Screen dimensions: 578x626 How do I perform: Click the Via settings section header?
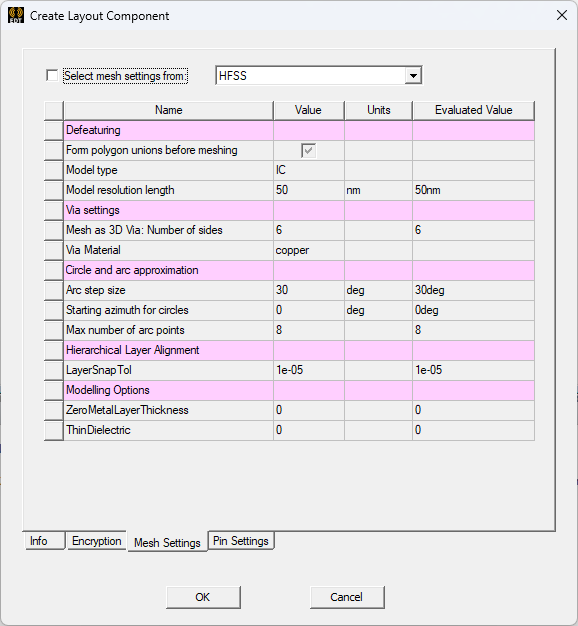coord(168,210)
